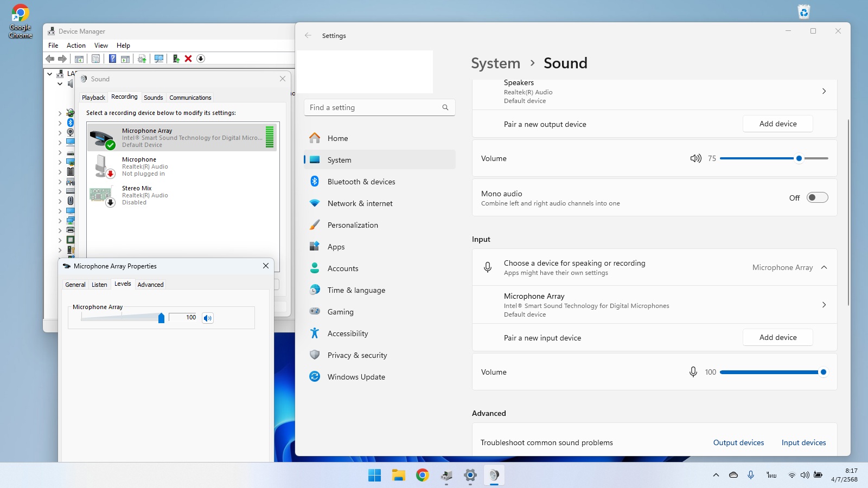Viewport: 868px width, 488px height.
Task: Click red X Uninstall device toolbar icon
Action: [188, 59]
